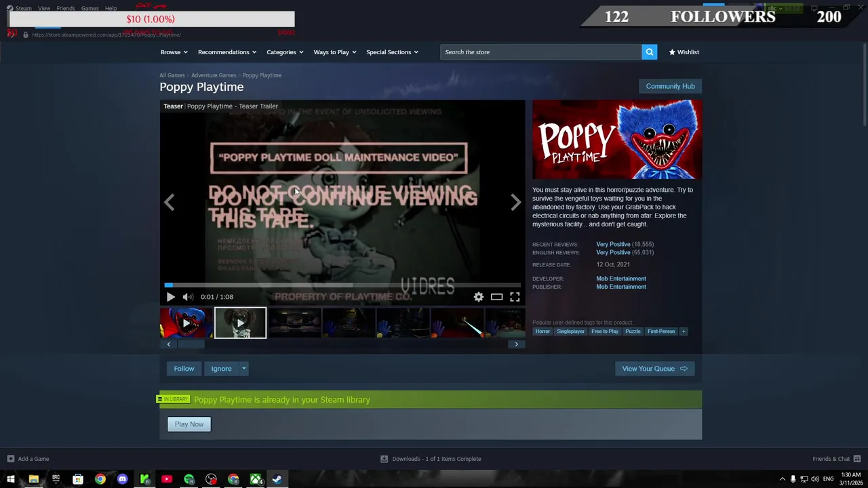
Task: Follow Poppy Playtime
Action: 184,369
